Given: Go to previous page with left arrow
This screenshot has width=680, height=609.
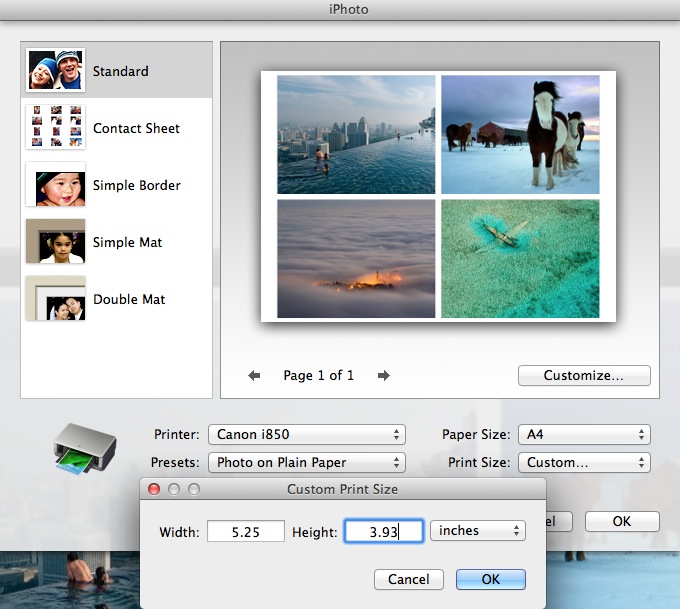Looking at the screenshot, I should tap(254, 375).
